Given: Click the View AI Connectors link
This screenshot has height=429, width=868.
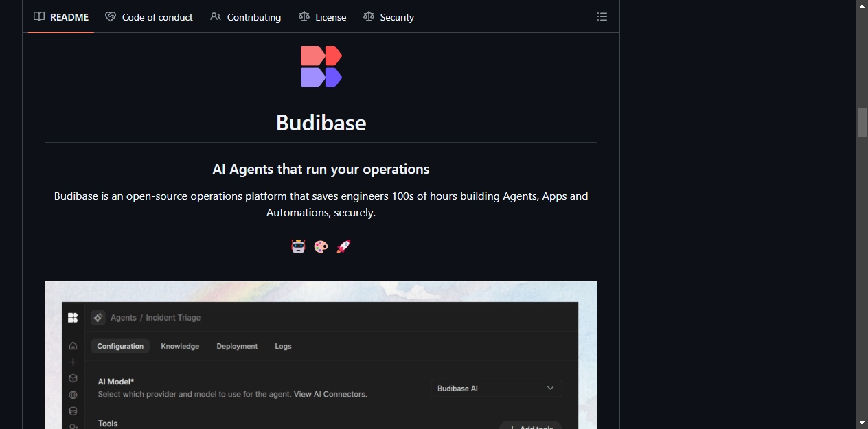Looking at the screenshot, I should 330,394.
